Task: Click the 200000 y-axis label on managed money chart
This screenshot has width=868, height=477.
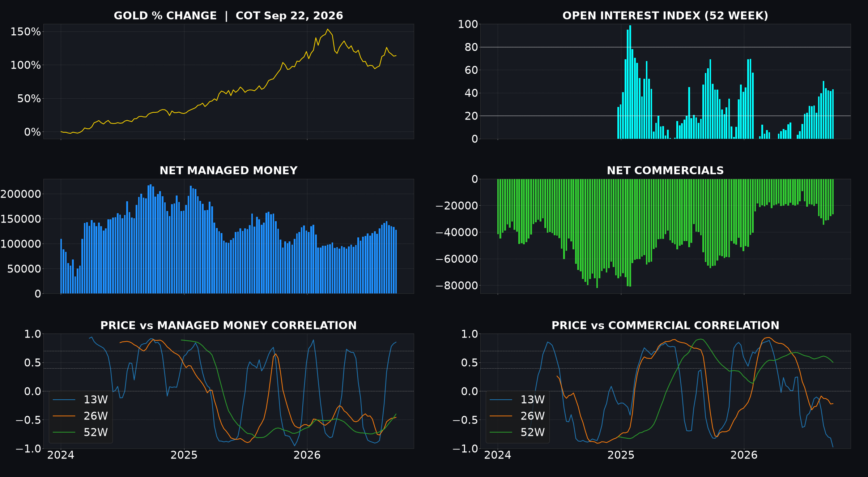Action: [21, 194]
